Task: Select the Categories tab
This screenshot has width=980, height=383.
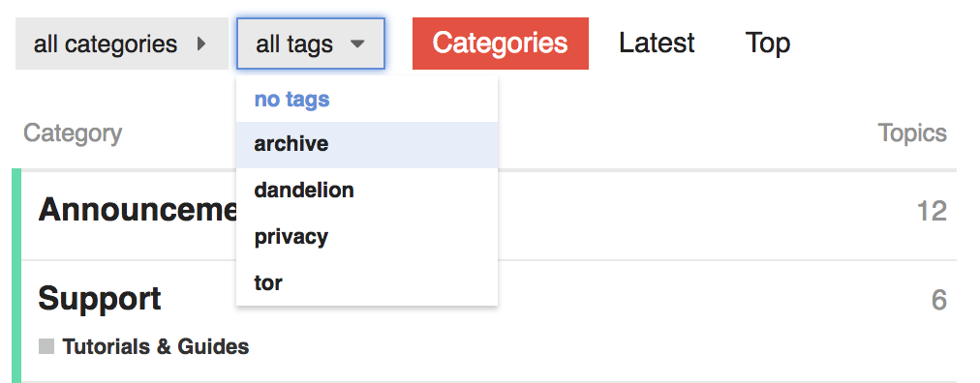Action: [500, 44]
